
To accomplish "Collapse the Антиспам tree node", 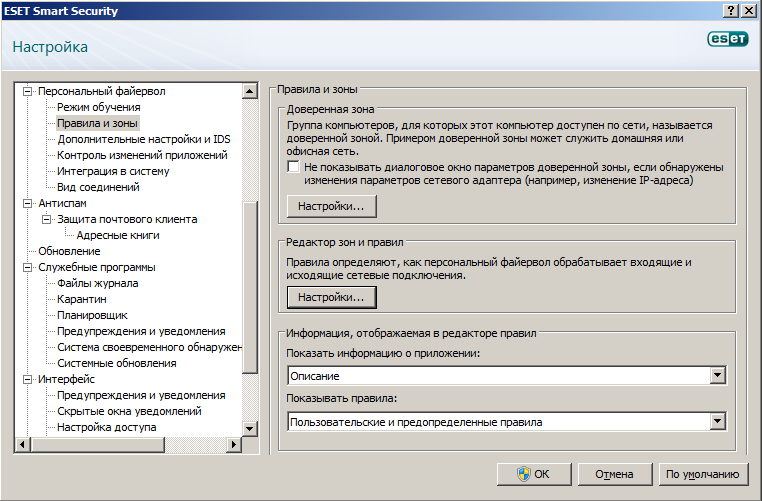I will click(x=28, y=203).
